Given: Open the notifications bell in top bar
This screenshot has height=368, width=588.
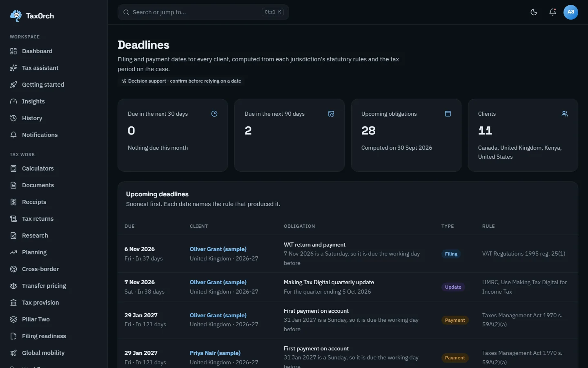Looking at the screenshot, I should 552,12.
